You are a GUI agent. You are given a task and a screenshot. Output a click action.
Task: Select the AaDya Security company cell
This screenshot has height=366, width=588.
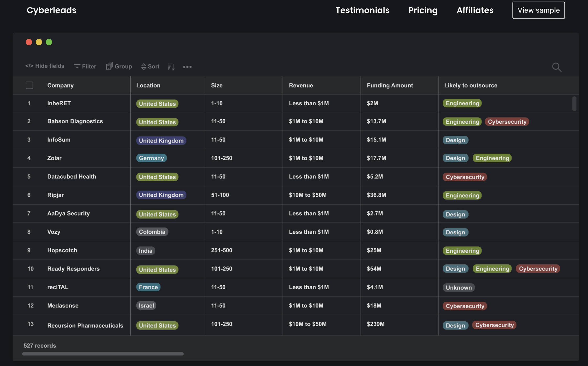tap(68, 213)
